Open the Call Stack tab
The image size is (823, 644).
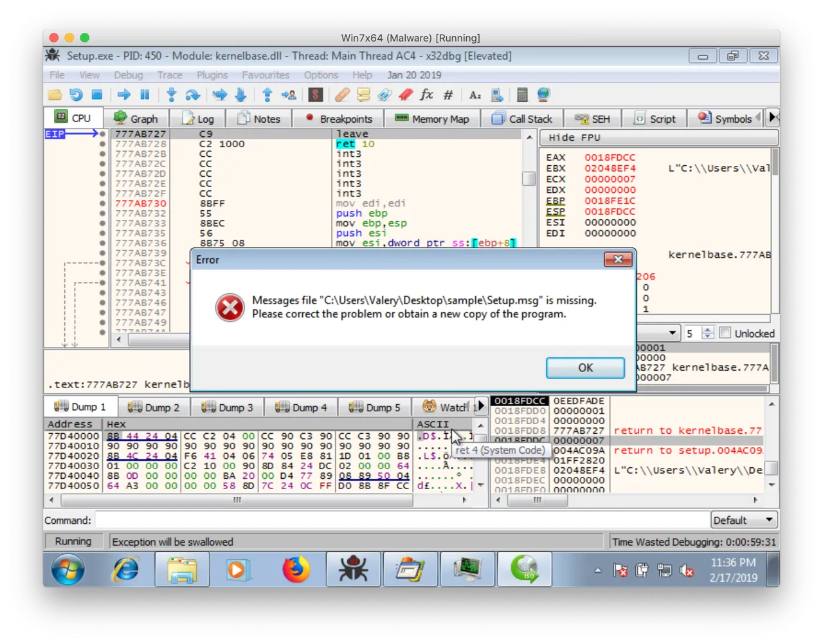tap(523, 119)
